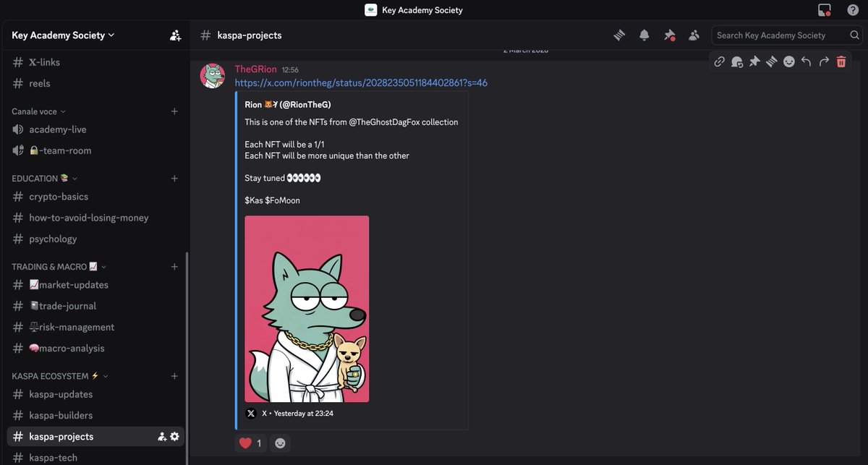Image resolution: width=868 pixels, height=465 pixels.
Task: Click the 12:56 message timestamp
Action: [x=290, y=69]
